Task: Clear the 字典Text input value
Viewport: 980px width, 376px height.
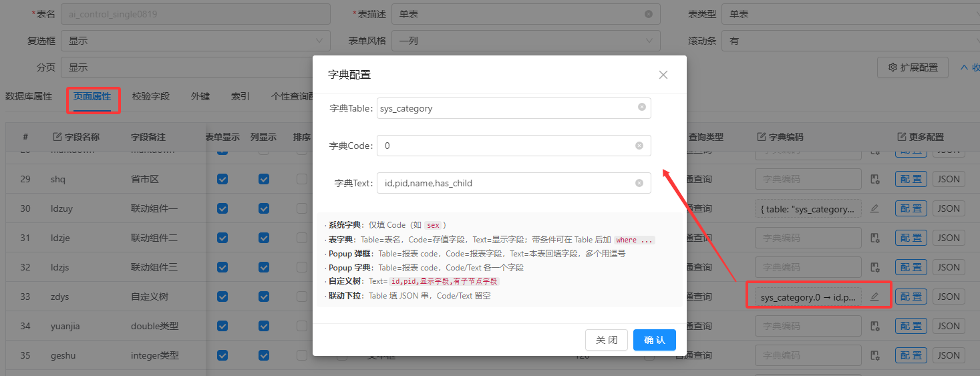Action: point(639,183)
